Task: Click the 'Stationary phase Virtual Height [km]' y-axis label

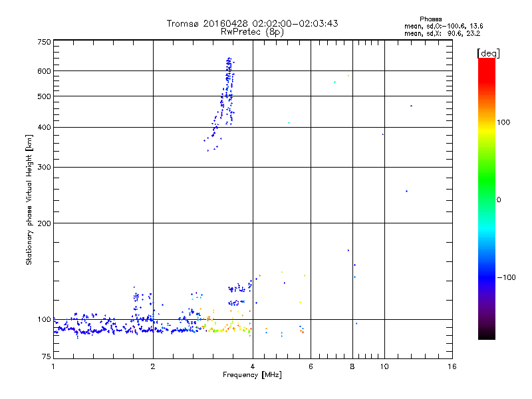Action: (29, 199)
